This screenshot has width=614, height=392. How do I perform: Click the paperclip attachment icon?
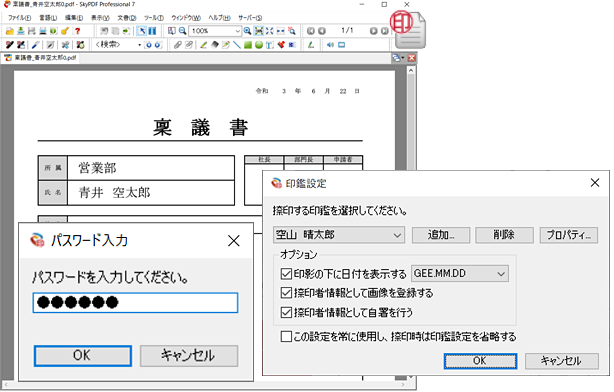178,45
